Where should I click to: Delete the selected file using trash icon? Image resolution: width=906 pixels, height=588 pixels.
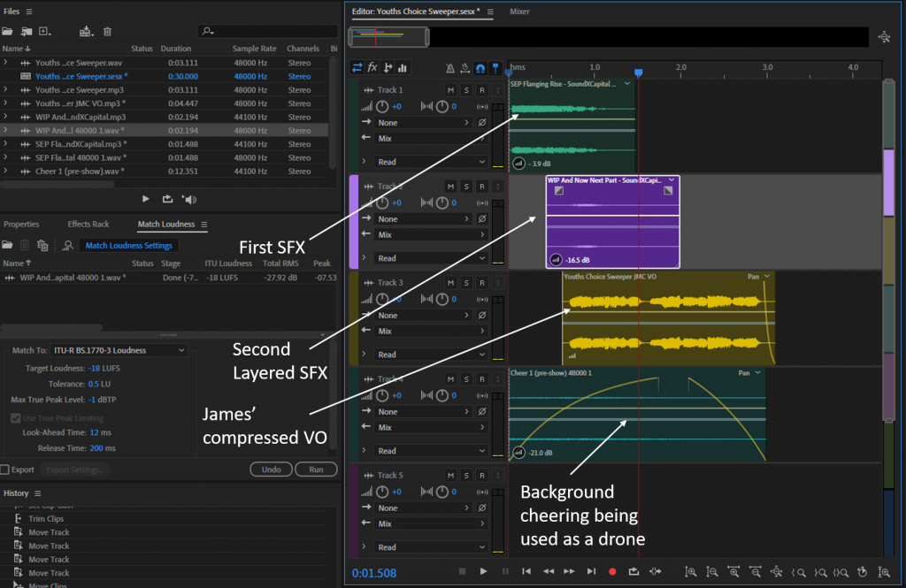point(107,32)
